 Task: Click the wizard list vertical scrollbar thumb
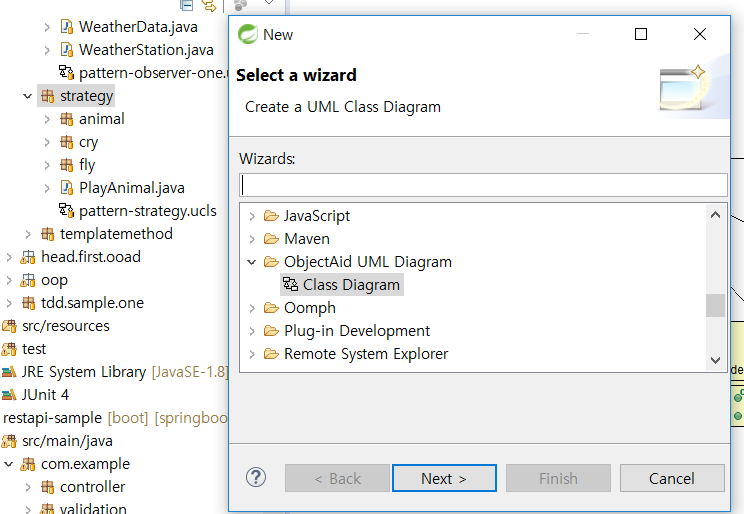pyautogui.click(x=715, y=305)
